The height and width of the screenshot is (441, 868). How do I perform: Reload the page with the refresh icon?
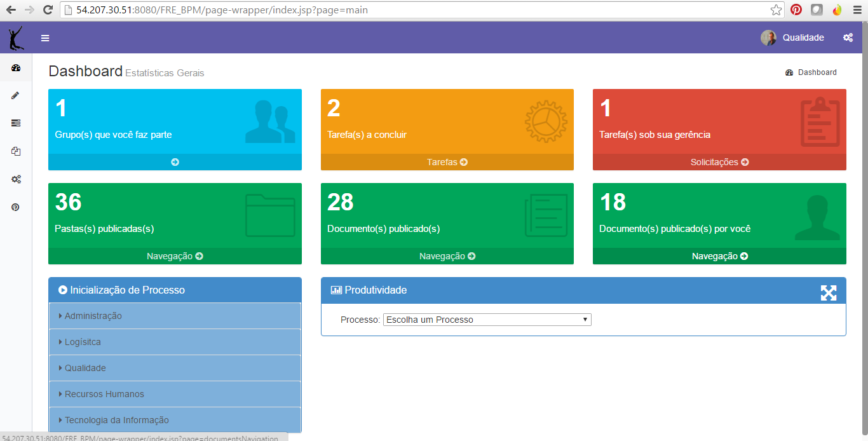[x=48, y=10]
